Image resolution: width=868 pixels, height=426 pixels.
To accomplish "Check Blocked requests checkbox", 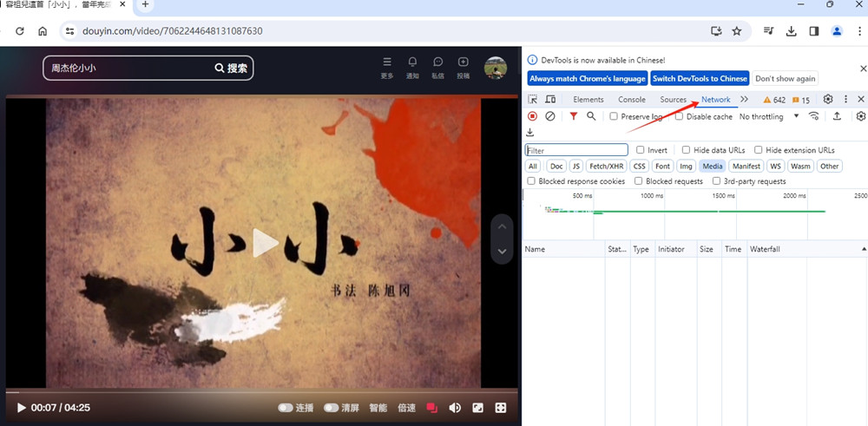I will pos(638,181).
